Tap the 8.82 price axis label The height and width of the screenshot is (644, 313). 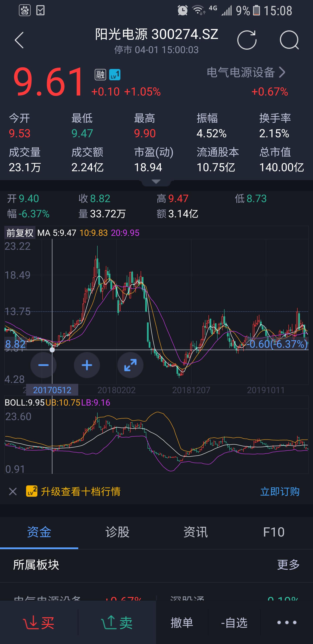click(x=15, y=344)
